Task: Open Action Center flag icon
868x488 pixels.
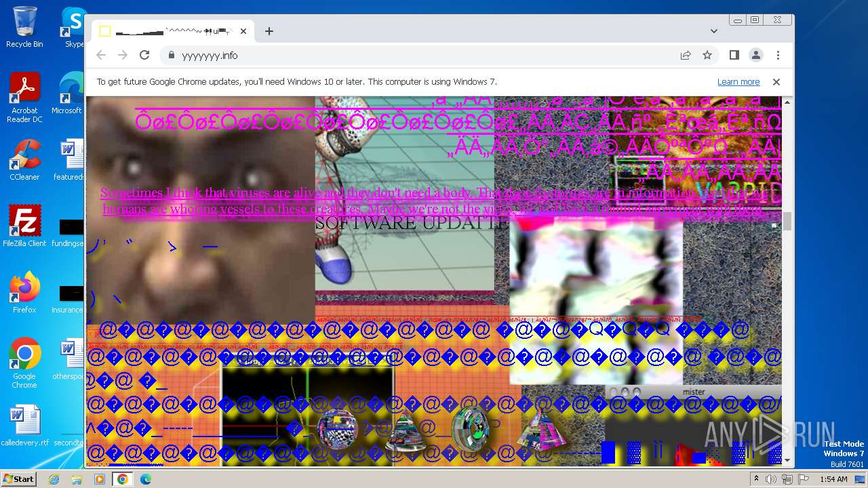Action: (x=803, y=479)
